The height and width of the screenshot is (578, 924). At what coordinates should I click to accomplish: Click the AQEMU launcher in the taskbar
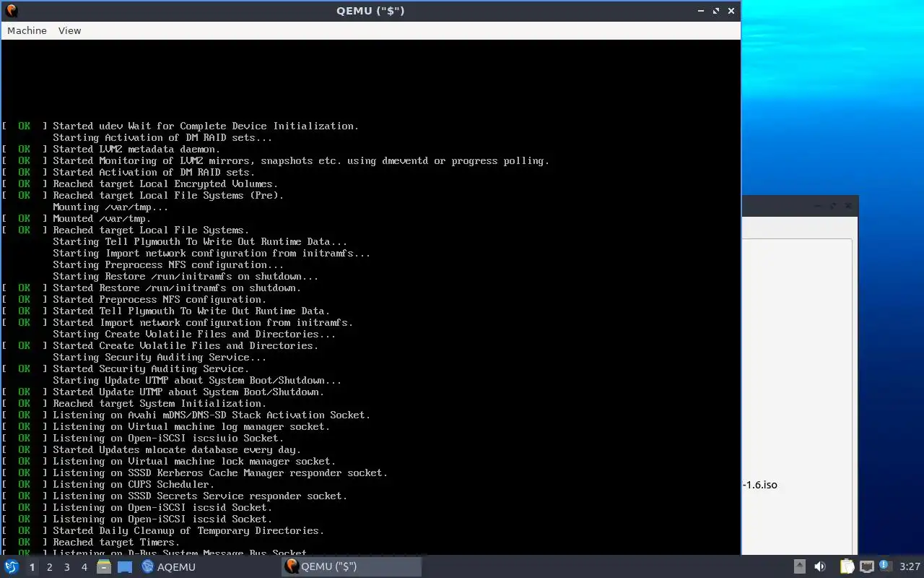click(x=169, y=566)
